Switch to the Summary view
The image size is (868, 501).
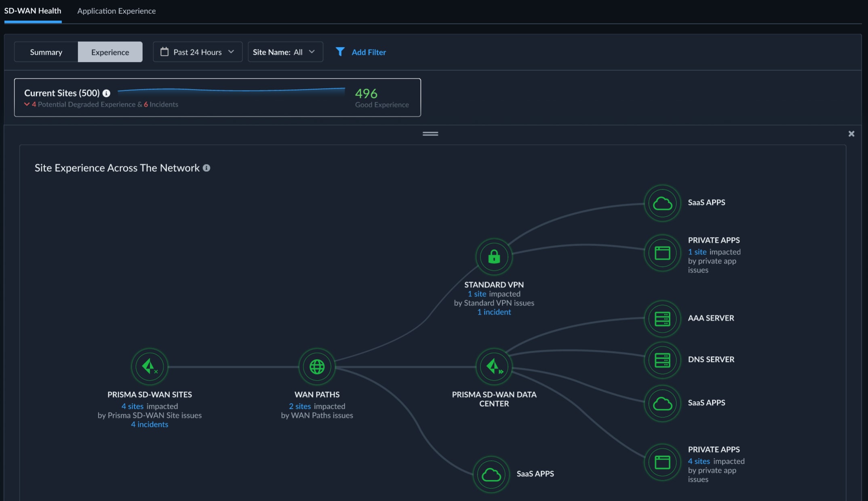[x=46, y=52]
